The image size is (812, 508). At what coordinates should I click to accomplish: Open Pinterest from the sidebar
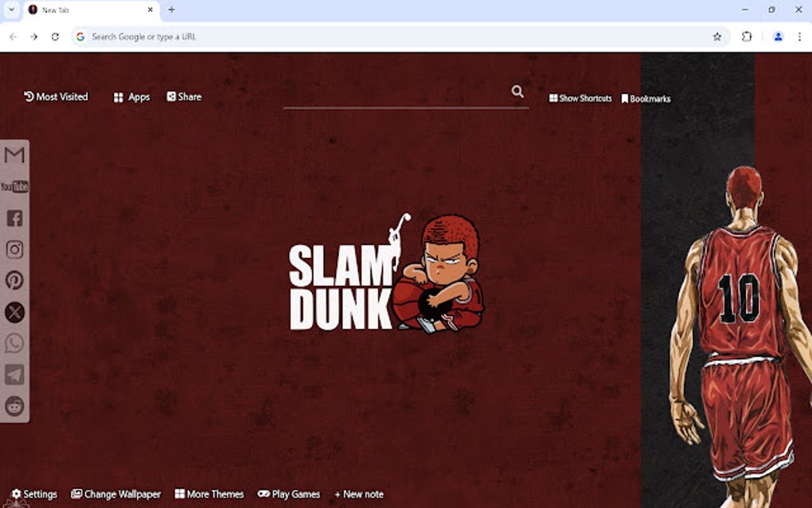[14, 280]
